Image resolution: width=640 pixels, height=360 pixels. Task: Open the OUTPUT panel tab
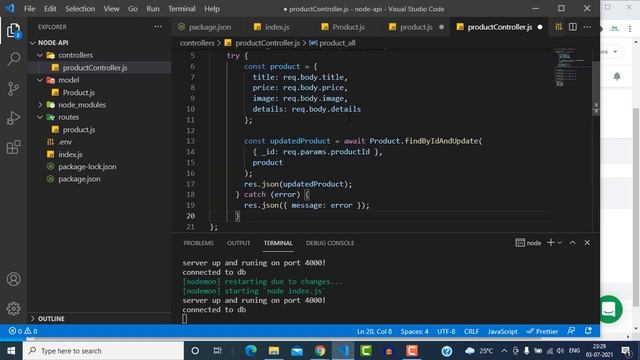pyautogui.click(x=239, y=243)
